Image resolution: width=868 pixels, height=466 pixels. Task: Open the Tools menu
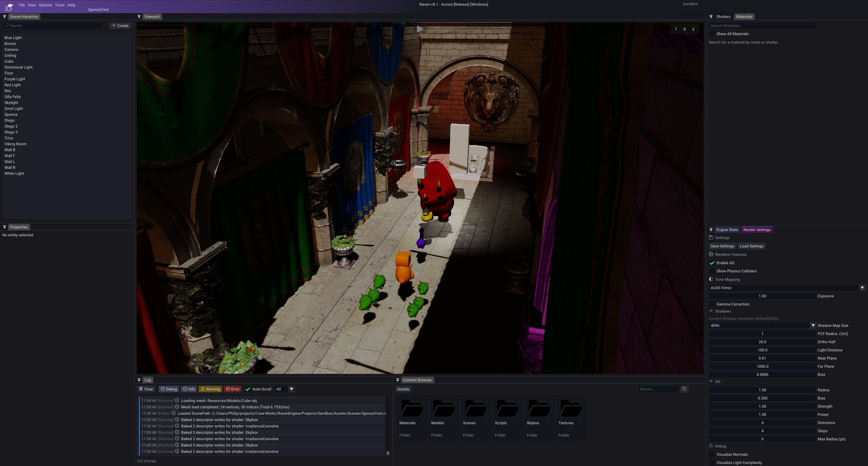[60, 5]
